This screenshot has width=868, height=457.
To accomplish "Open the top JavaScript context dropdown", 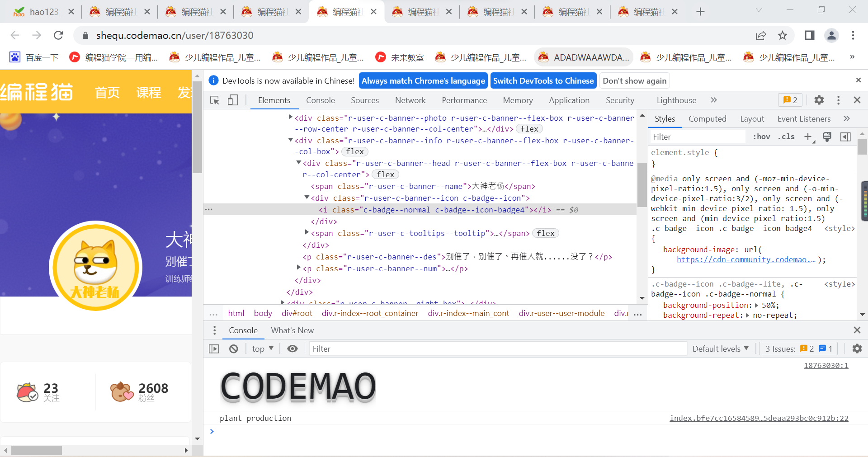I will tap(263, 349).
